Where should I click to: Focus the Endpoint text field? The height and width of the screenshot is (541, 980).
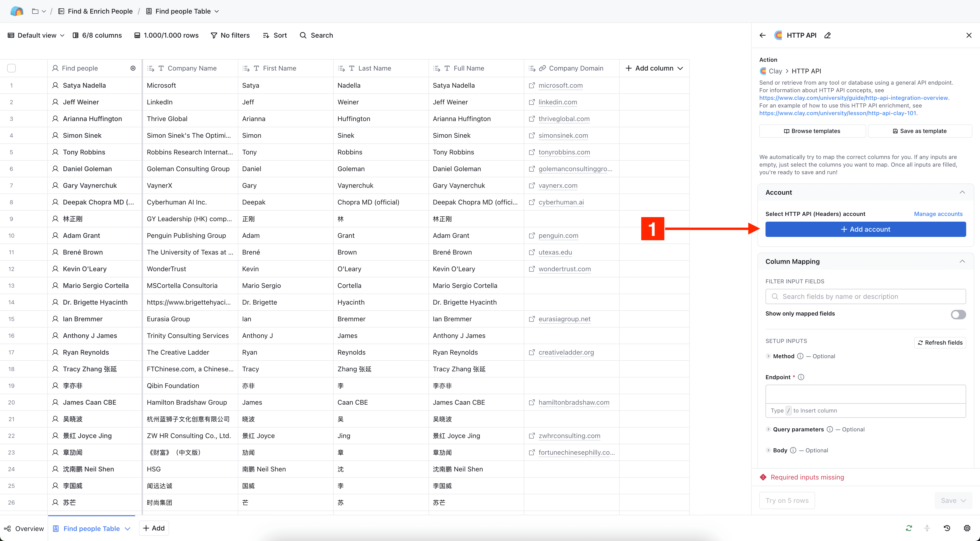(865, 394)
